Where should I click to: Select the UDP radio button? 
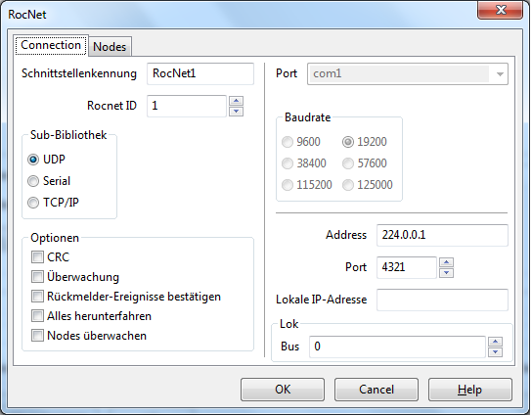(46, 160)
